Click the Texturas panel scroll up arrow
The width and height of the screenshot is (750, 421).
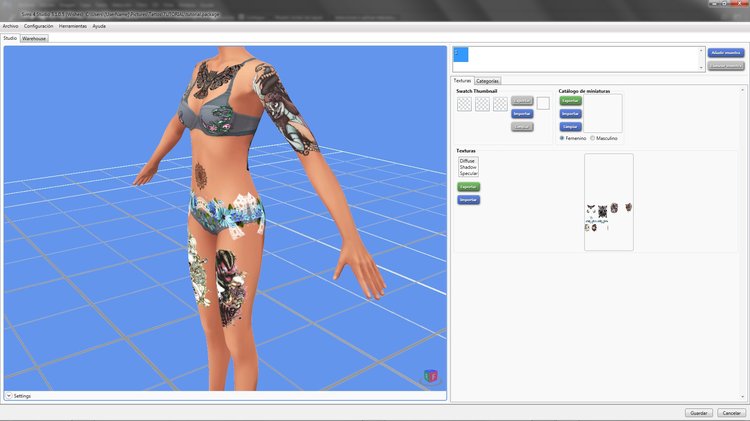coord(742,90)
